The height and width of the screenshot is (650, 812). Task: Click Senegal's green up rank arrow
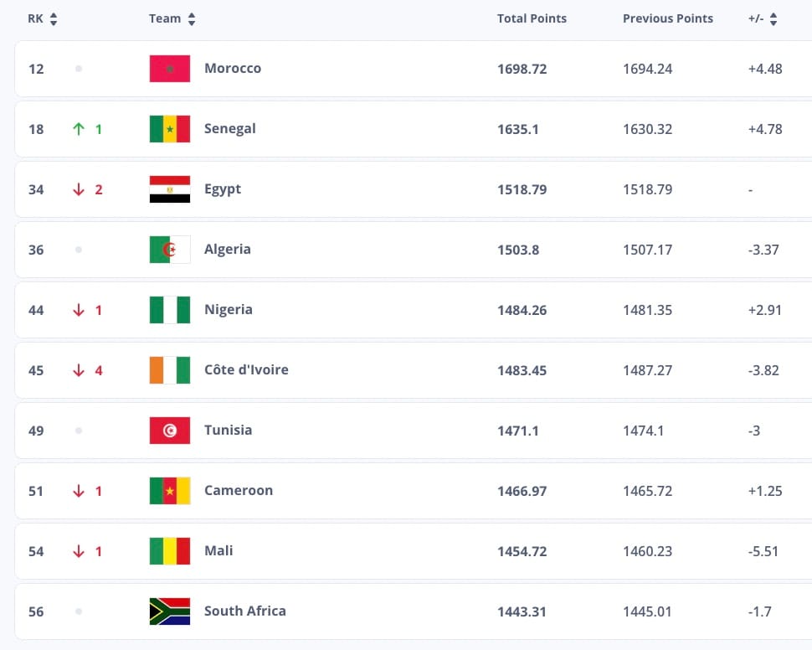79,128
